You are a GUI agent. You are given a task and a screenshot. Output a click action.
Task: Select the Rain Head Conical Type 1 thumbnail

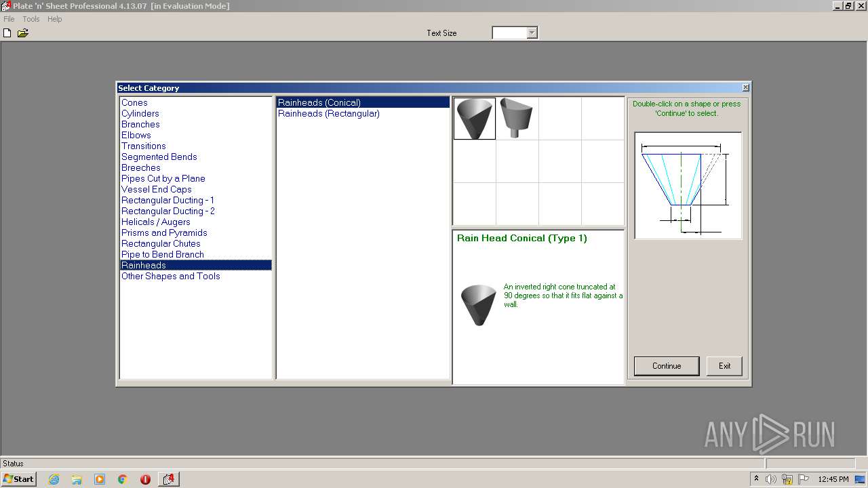tap(475, 119)
